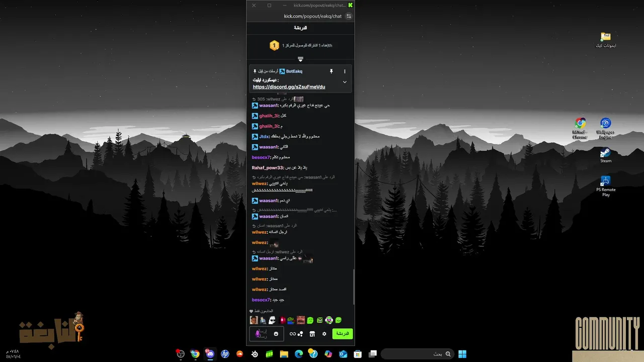Image resolution: width=644 pixels, height=362 pixels.
Task: Insert the Pepe frog emote
Action: coord(291,320)
